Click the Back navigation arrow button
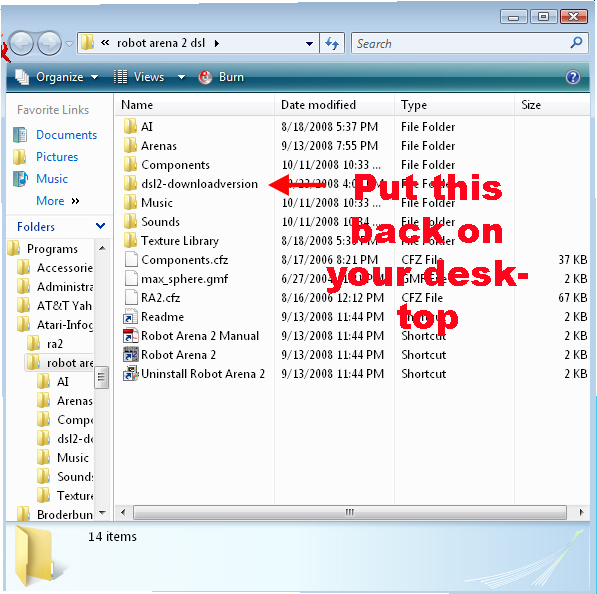The width and height of the screenshot is (597, 594). click(x=21, y=43)
